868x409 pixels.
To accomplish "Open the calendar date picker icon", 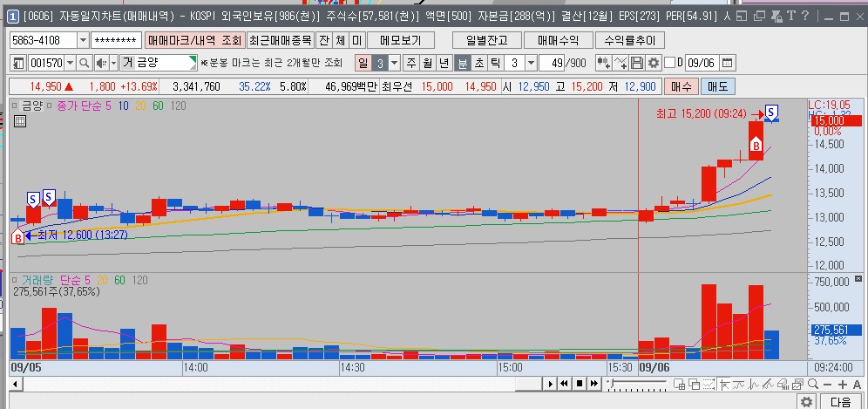I will pyautogui.click(x=728, y=63).
